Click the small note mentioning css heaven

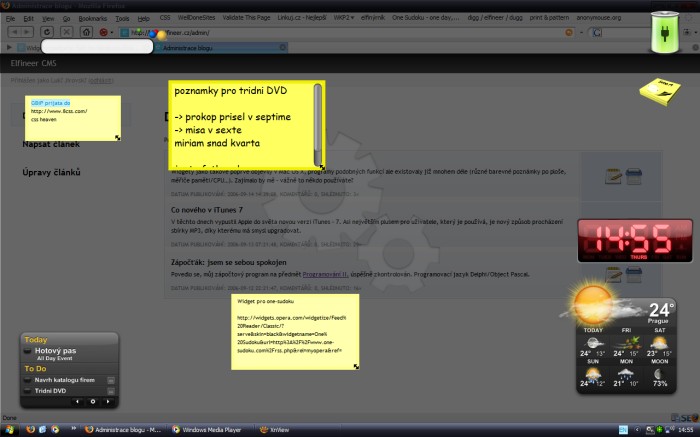[73, 118]
